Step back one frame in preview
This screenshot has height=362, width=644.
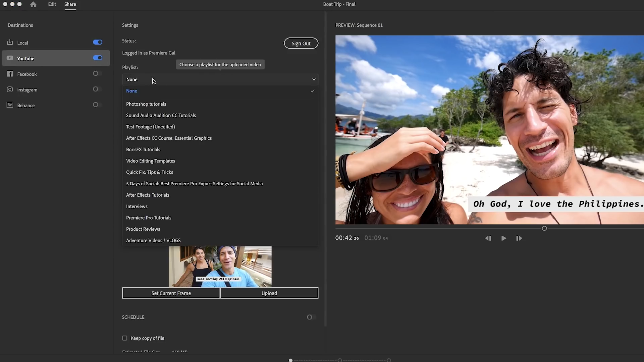488,238
